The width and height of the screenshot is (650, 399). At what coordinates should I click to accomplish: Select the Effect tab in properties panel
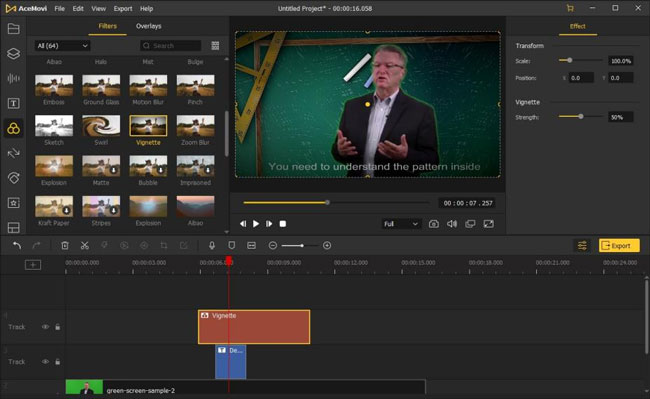577,26
